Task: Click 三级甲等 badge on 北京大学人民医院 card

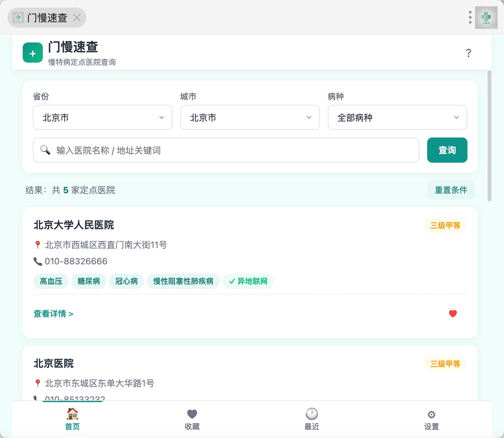Action: coord(445,225)
